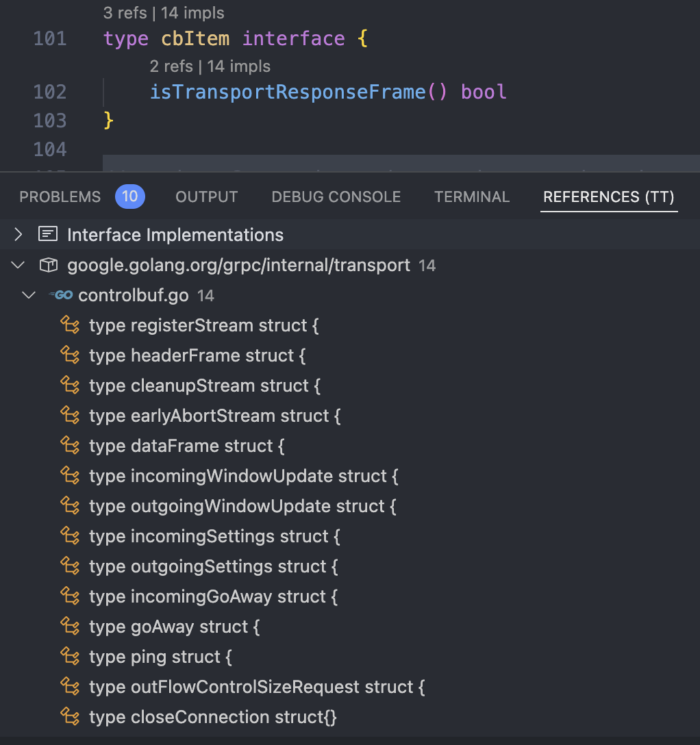Screen dimensions: 700x745
Task: Click the package icon next to google.golang.org/grpc
Action: point(48,265)
